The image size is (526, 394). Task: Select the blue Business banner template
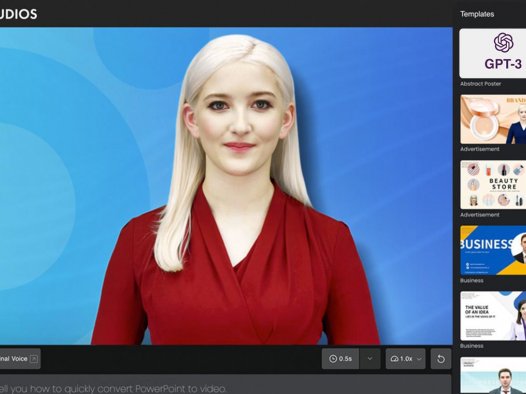pyautogui.click(x=492, y=250)
